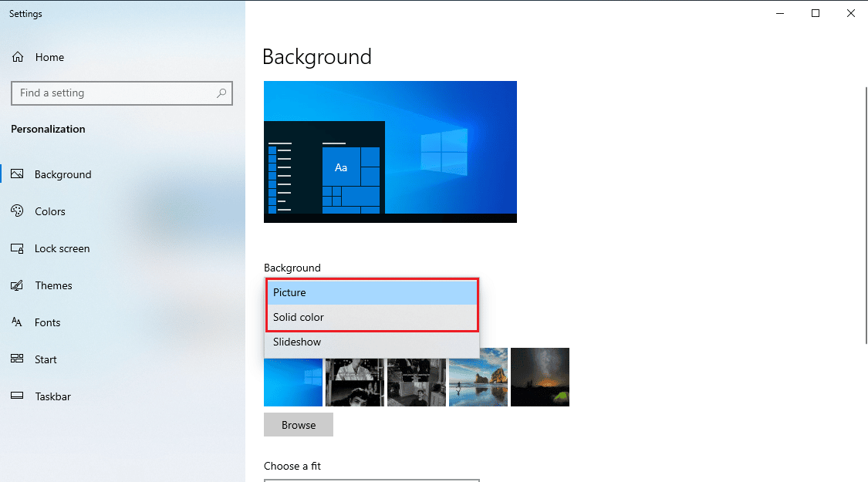
Task: Click the search magnifier icon
Action: click(221, 93)
